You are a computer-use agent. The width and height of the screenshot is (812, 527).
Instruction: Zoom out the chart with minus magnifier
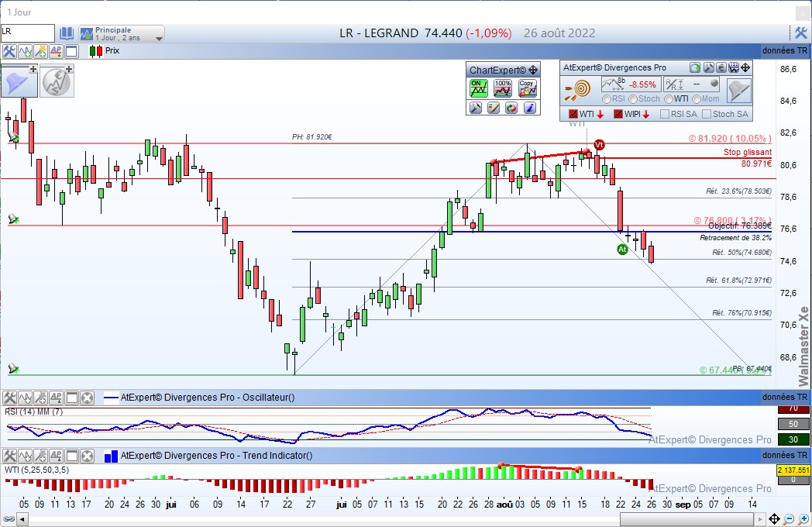[x=789, y=518]
